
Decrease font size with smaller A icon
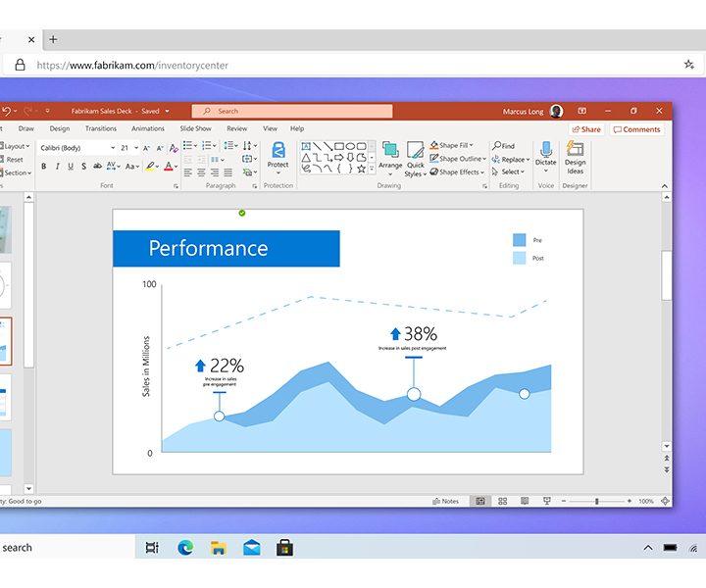click(160, 148)
